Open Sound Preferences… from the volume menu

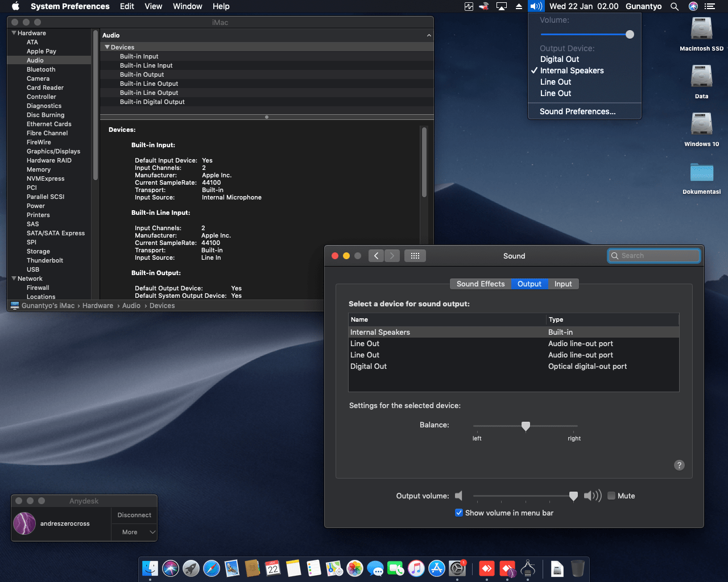[577, 111]
